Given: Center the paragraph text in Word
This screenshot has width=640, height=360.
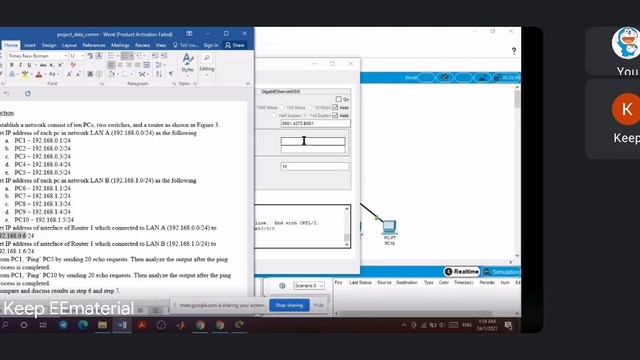Looking at the screenshot, I should tap(120, 65).
